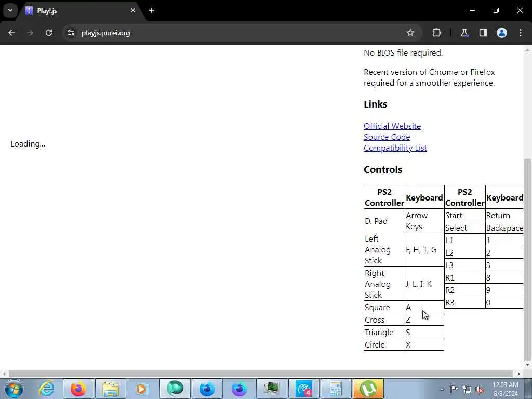Bookmark this page with the star icon
The height and width of the screenshot is (399, 532).
[410, 33]
